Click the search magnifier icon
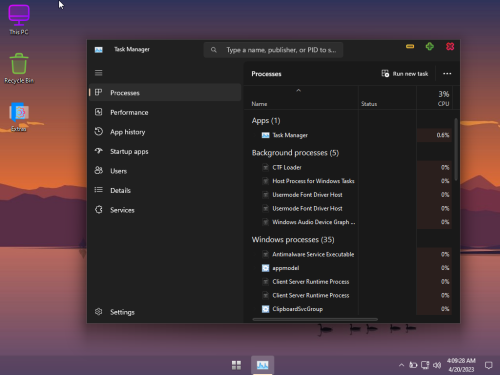 coord(214,50)
